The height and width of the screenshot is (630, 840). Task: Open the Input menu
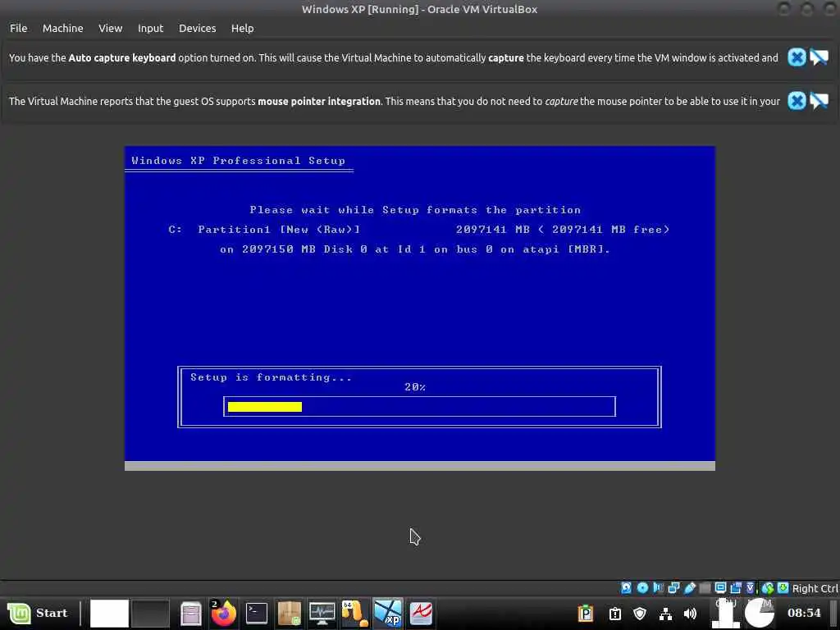point(151,29)
